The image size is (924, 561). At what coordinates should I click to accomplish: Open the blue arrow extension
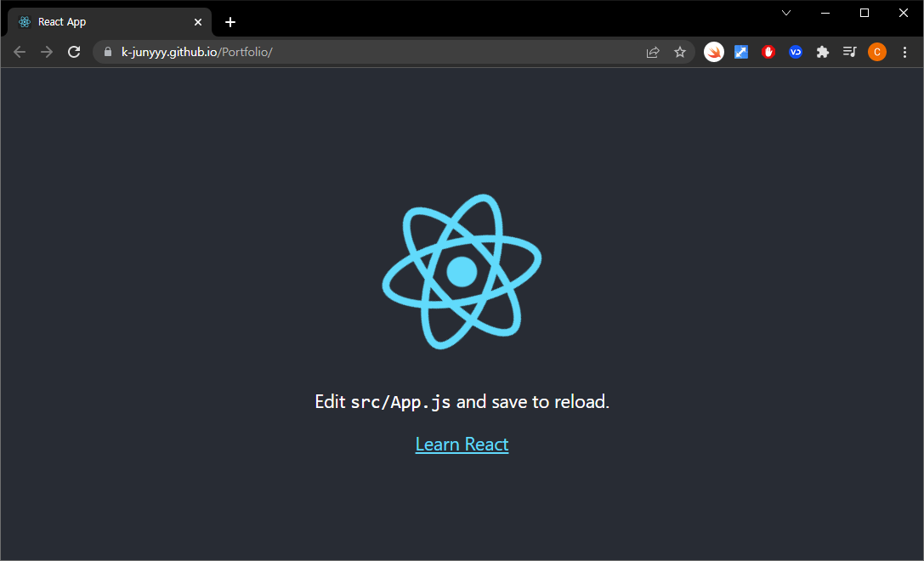click(x=740, y=52)
